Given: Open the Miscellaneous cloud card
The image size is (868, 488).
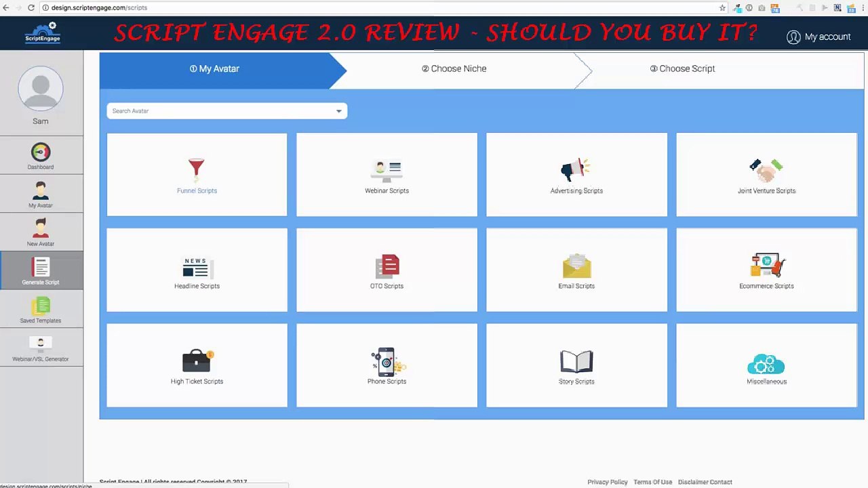Looking at the screenshot, I should pyautogui.click(x=766, y=365).
